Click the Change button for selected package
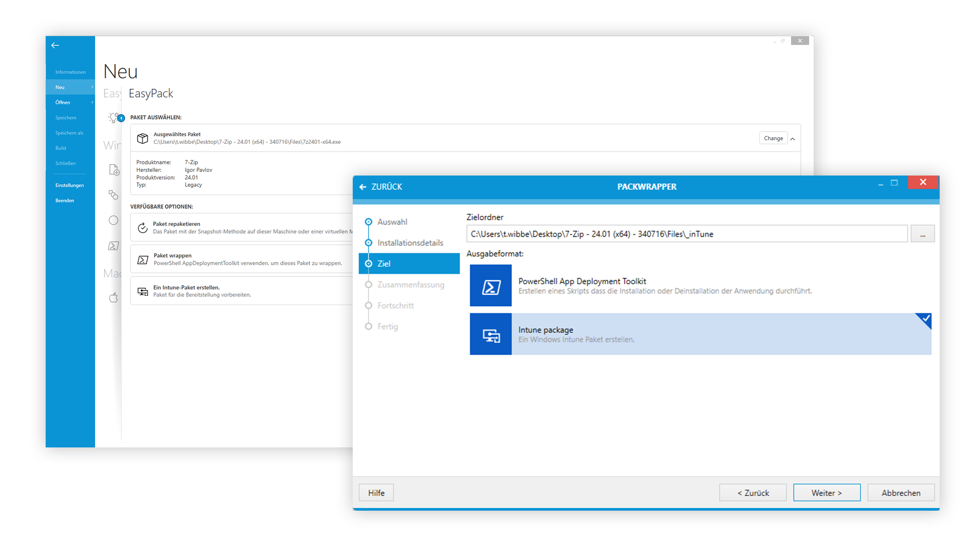The width and height of the screenshot is (980, 551). tap(773, 138)
